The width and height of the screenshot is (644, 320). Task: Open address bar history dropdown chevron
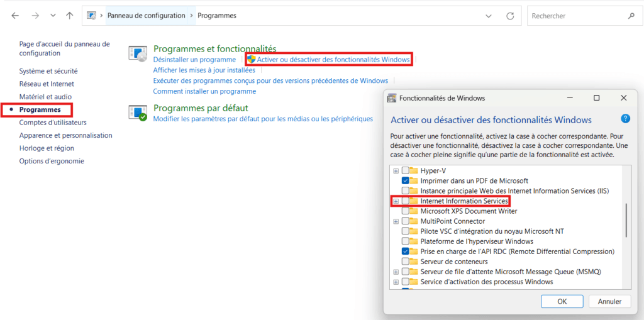pos(488,16)
